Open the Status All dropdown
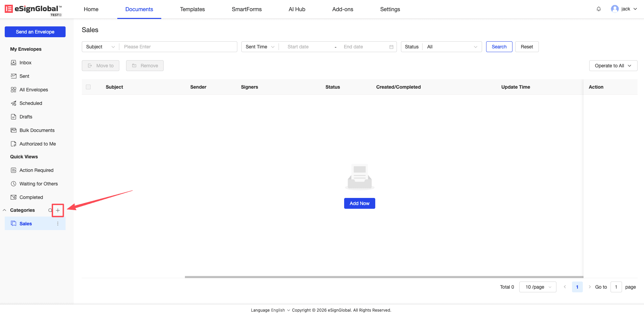The image size is (644, 314). point(452,47)
